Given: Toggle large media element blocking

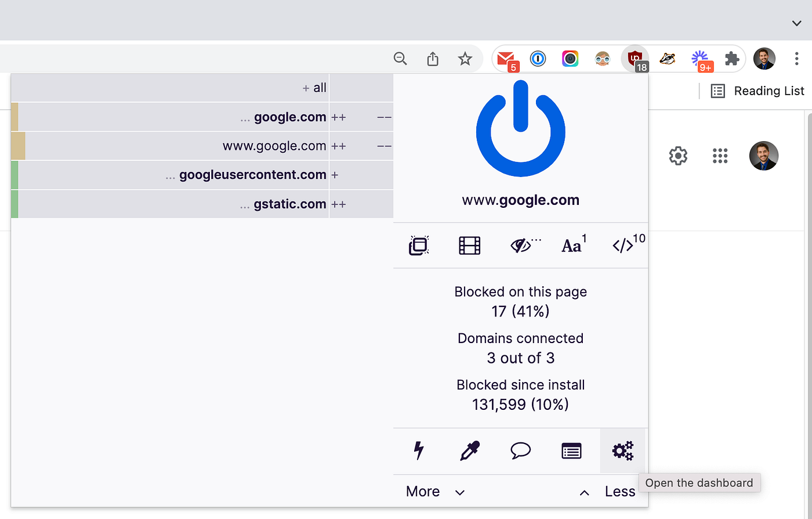Looking at the screenshot, I should point(469,246).
